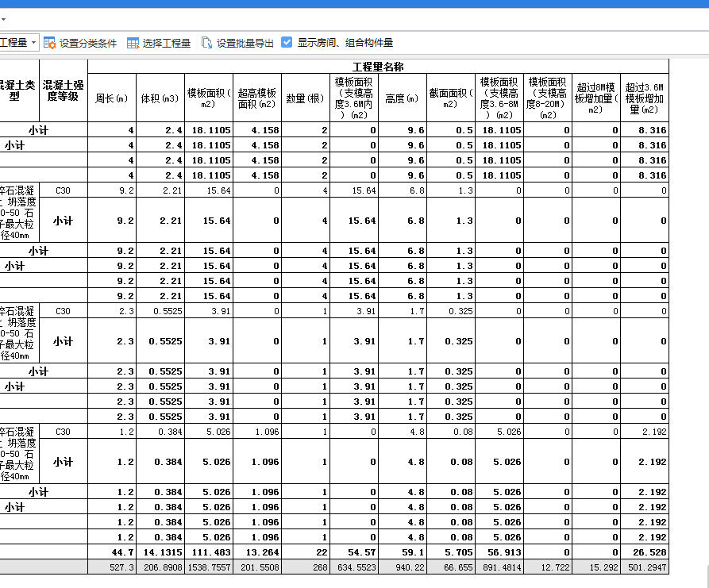The width and height of the screenshot is (709, 588).
Task: Click the grand total cell 891.4814
Action: click(x=499, y=567)
